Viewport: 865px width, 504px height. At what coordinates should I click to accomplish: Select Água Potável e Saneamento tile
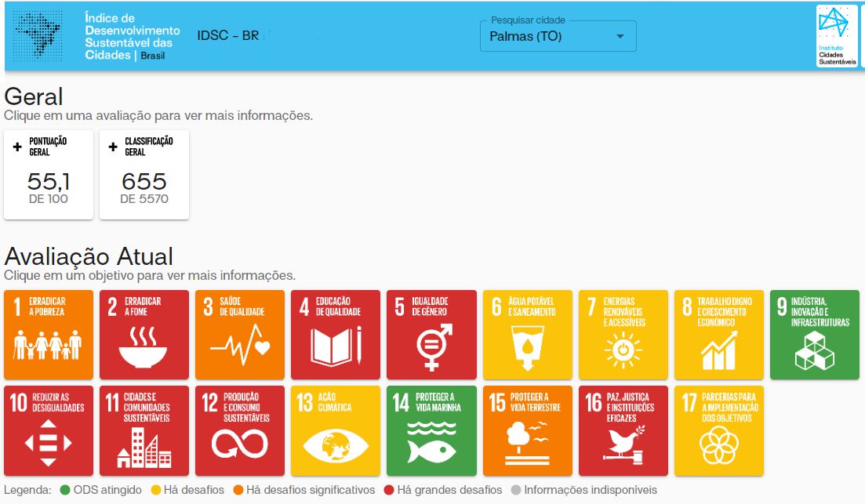coord(527,335)
